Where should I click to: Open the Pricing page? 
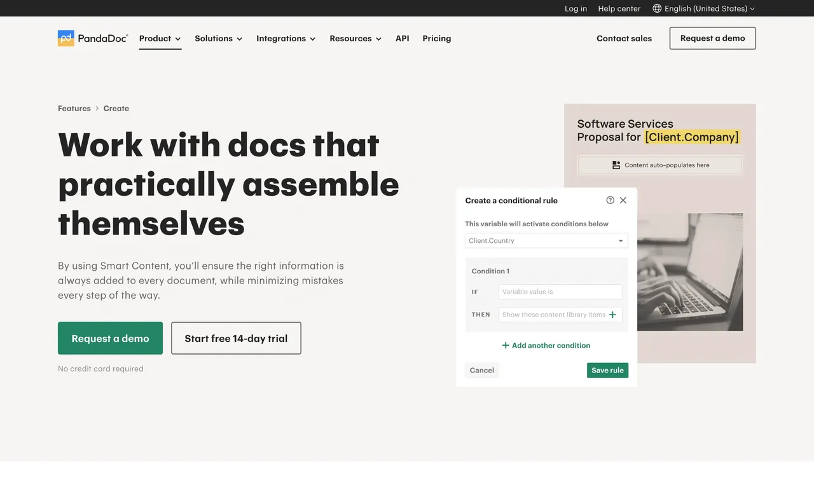(436, 38)
